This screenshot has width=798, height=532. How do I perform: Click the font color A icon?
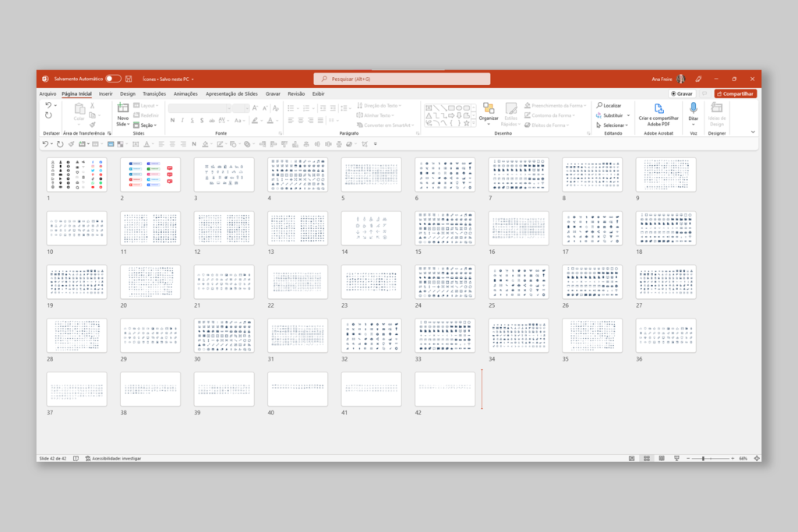click(x=270, y=121)
